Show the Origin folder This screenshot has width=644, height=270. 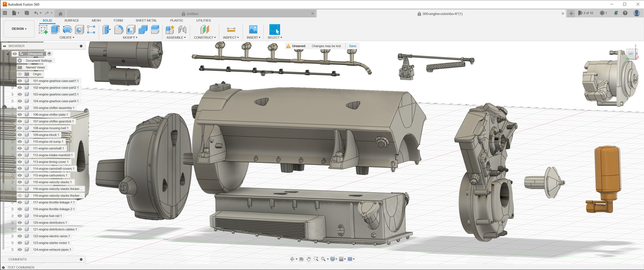pos(20,74)
